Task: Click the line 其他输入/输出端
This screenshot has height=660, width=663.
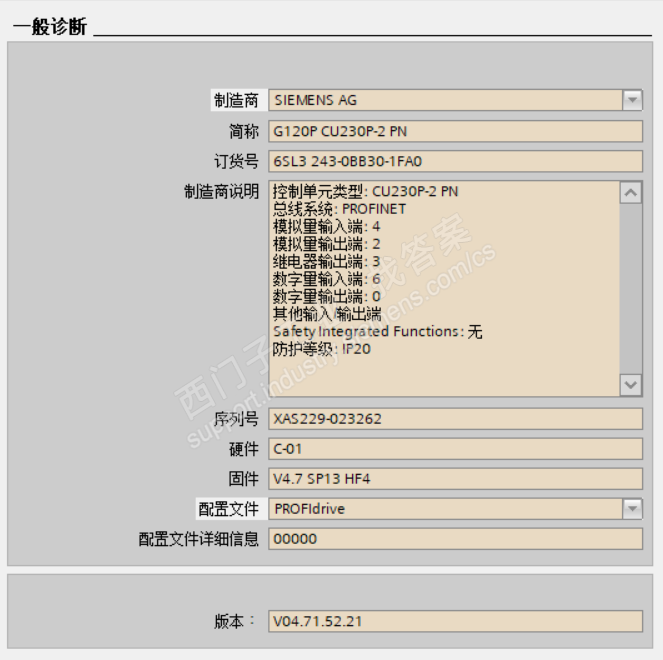Action: pos(327,314)
